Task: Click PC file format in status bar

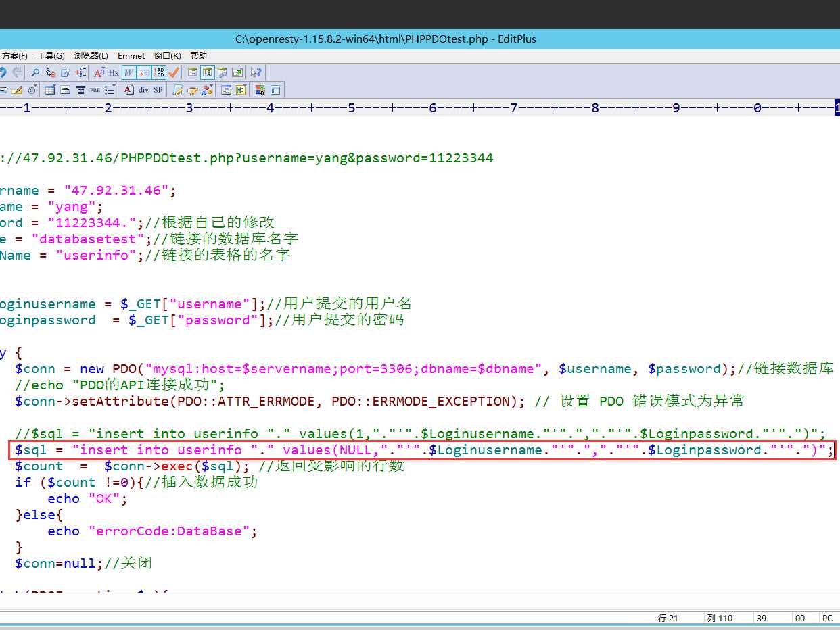Action: (827, 618)
